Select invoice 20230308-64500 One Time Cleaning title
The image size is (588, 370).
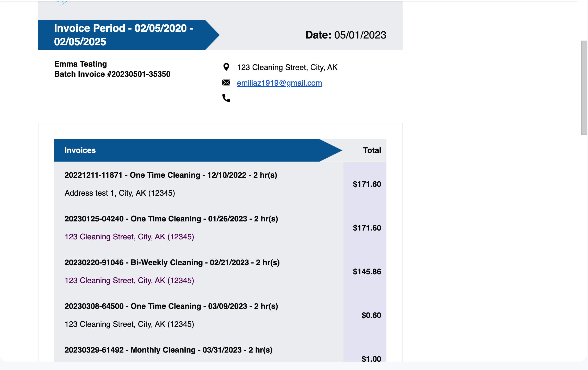(171, 306)
